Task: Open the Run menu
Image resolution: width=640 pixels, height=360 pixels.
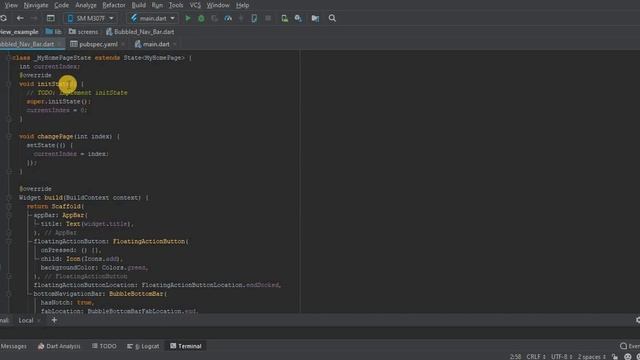Action: click(157, 5)
